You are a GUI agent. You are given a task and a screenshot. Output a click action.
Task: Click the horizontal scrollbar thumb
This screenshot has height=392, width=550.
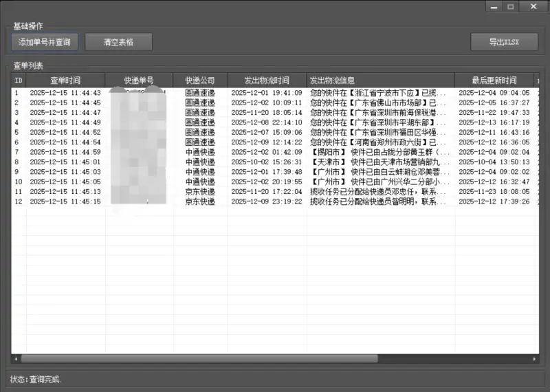(199, 358)
